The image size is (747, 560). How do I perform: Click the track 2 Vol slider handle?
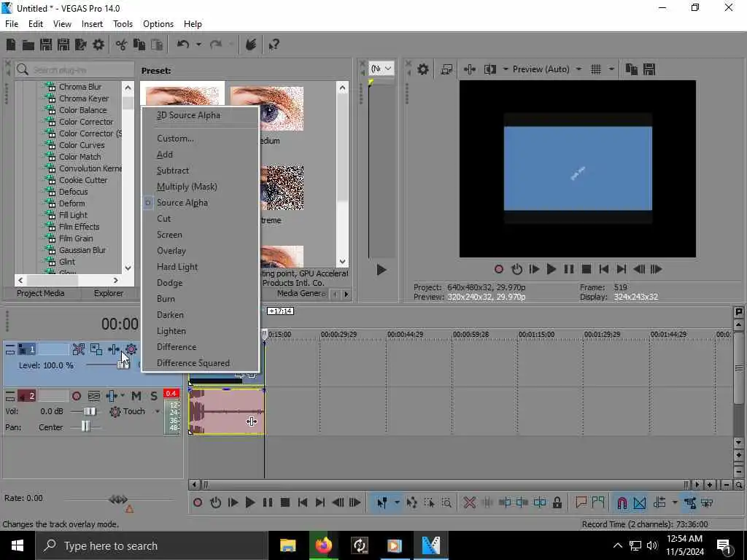(90, 411)
